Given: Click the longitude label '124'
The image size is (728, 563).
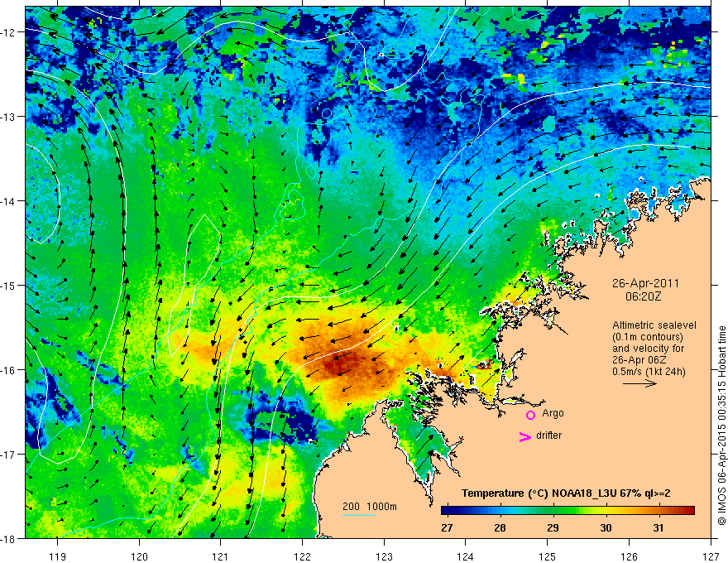Looking at the screenshot, I should click(x=466, y=556).
